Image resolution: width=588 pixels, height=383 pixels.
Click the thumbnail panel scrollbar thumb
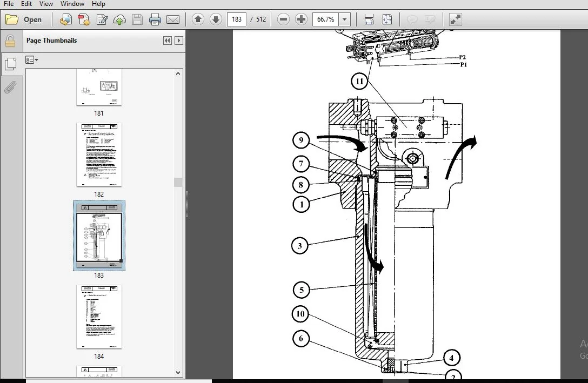(x=178, y=182)
